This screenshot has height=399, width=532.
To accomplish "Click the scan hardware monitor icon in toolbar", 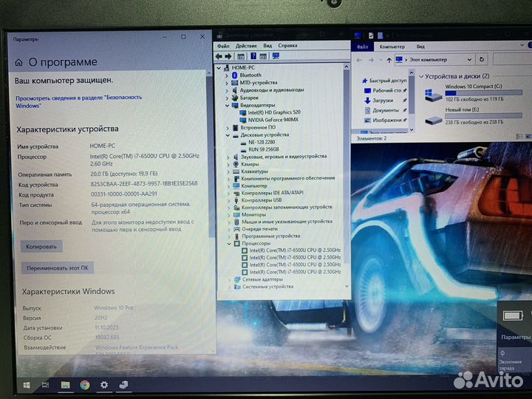I will (276, 55).
